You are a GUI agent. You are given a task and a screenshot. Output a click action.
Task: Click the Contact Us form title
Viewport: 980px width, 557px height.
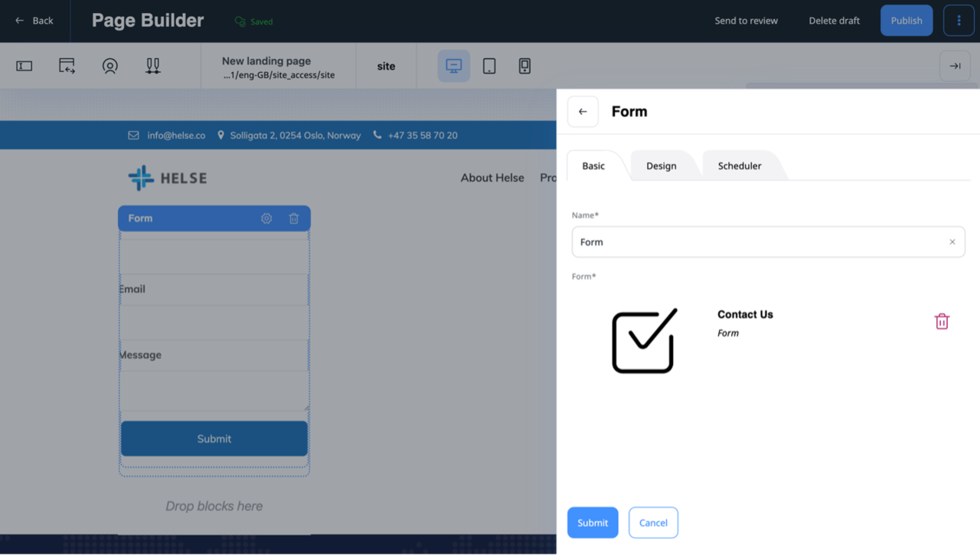click(x=745, y=314)
